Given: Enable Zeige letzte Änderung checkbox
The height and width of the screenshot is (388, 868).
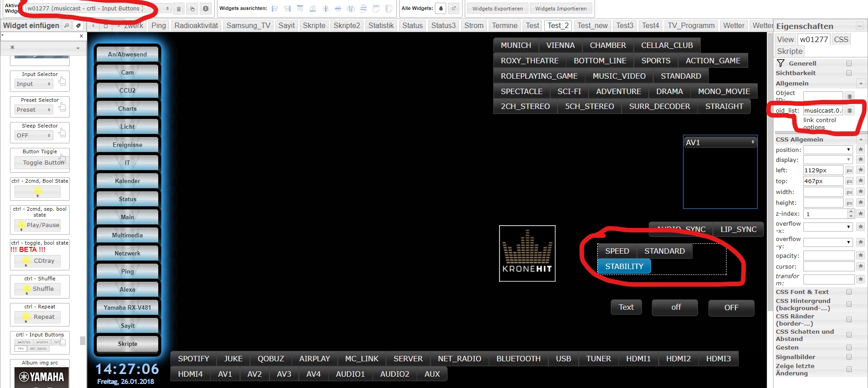Looking at the screenshot, I should (849, 369).
